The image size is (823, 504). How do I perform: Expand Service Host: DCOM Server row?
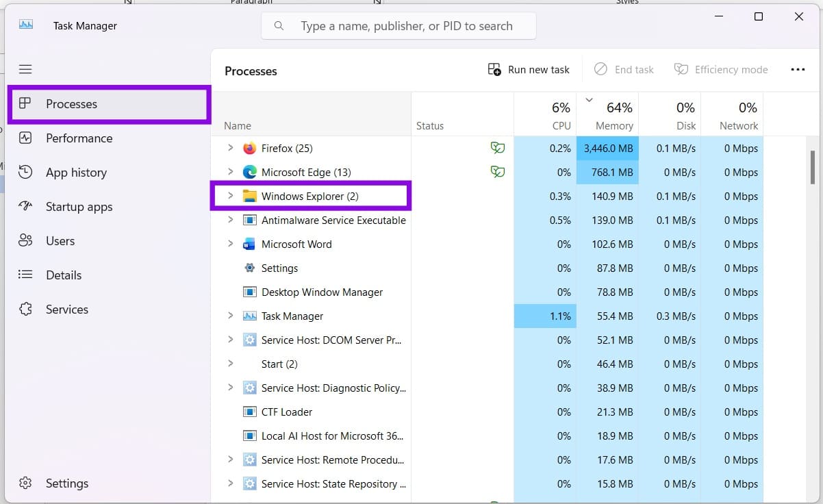click(230, 340)
